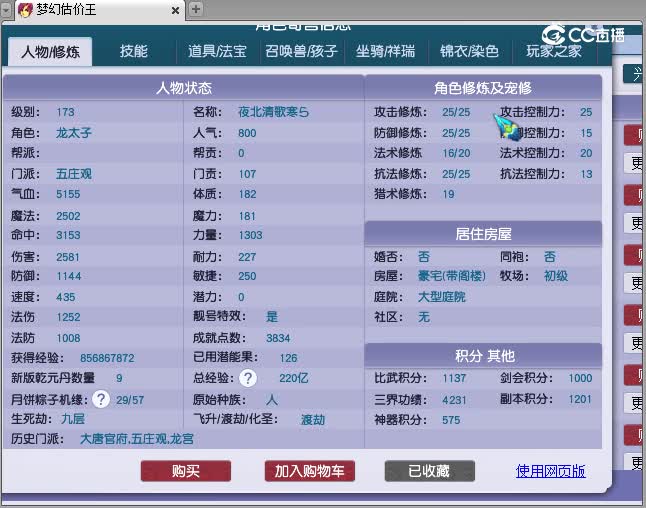Click the 力量 value 1303
646x508 pixels.
click(250, 235)
